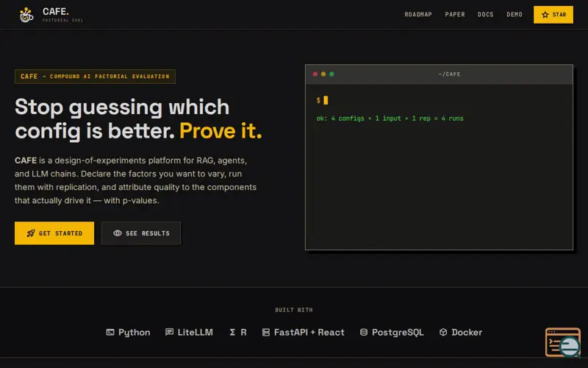Image resolution: width=588 pixels, height=368 pixels.
Task: Click the PostgreSQL label
Action: click(398, 333)
